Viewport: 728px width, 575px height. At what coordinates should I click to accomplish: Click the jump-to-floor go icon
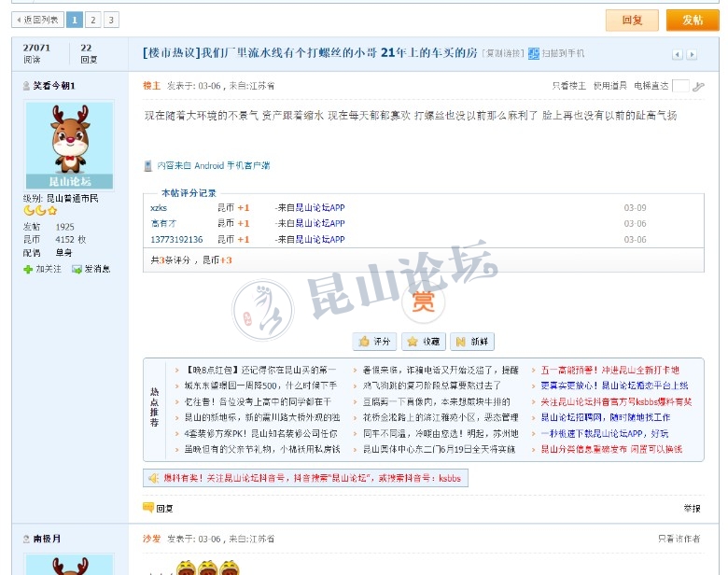(698, 87)
